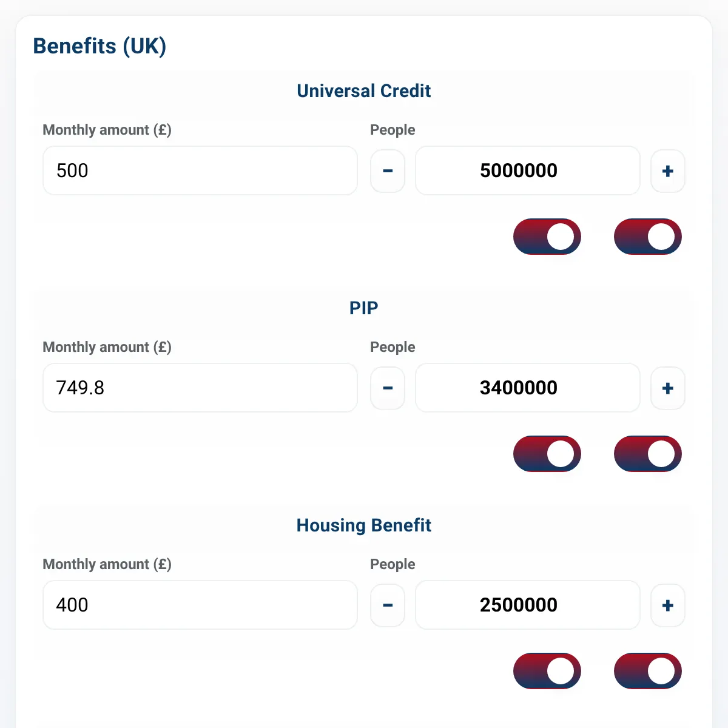Increase Universal Credit people count
Viewport: 728px width, 728px height.
click(668, 171)
